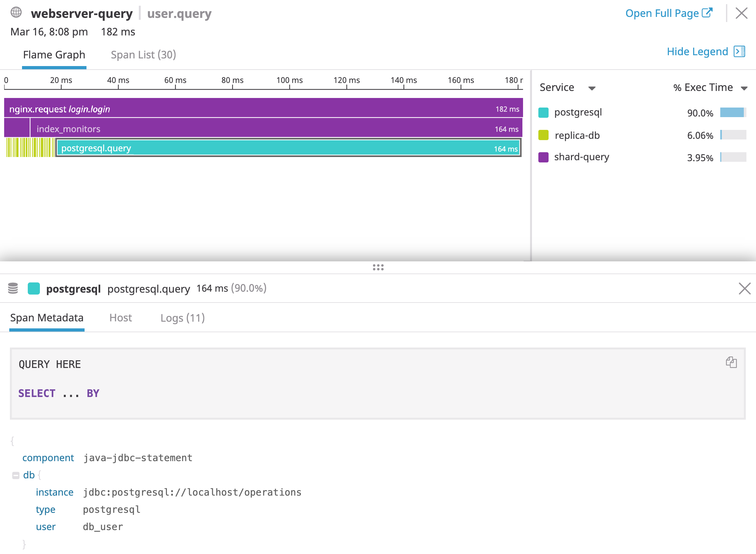756x554 pixels.
Task: Click Hide Legend to collapse the legend
Action: click(697, 51)
